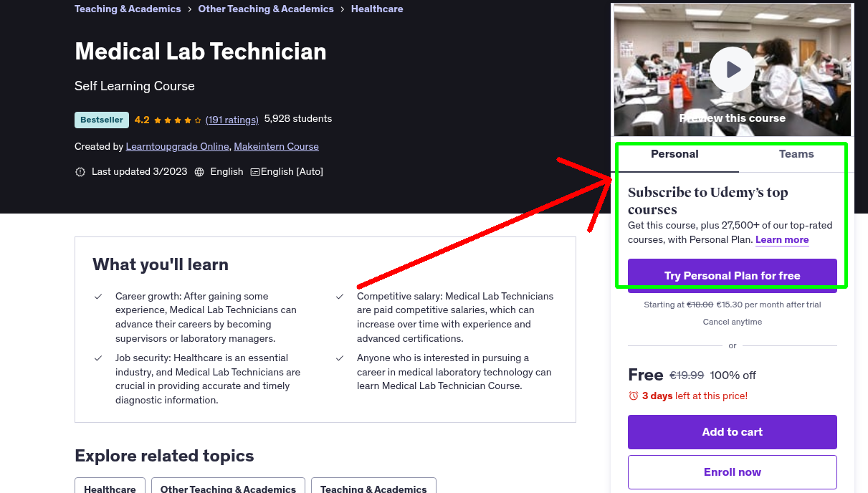The width and height of the screenshot is (868, 493).
Task: Open the 191 ratings link
Action: 232,120
